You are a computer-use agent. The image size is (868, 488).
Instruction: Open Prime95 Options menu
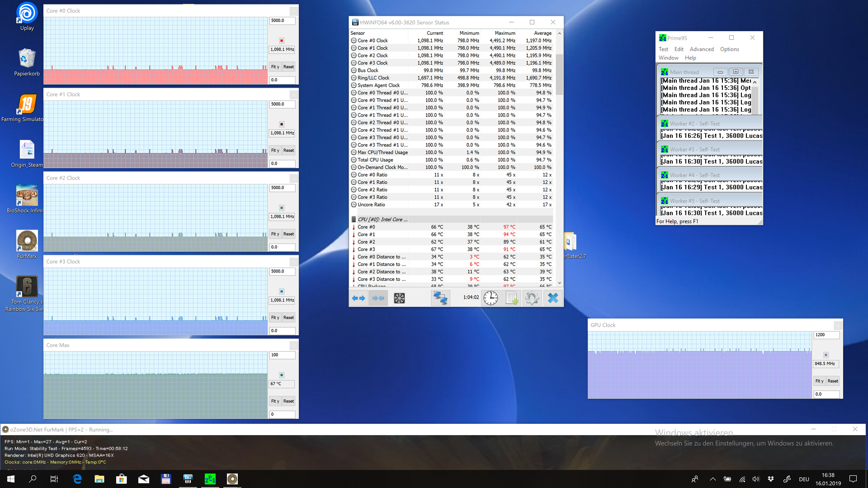pos(729,49)
